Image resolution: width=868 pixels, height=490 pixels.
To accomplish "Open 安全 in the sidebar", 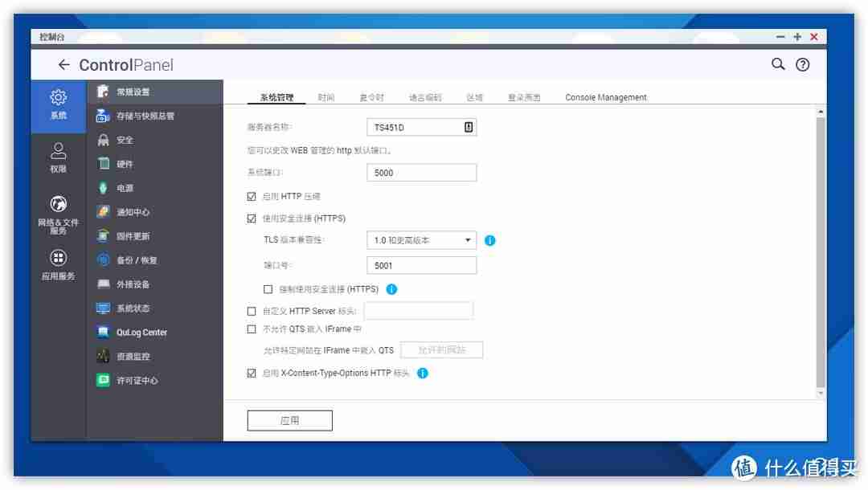I will click(155, 140).
